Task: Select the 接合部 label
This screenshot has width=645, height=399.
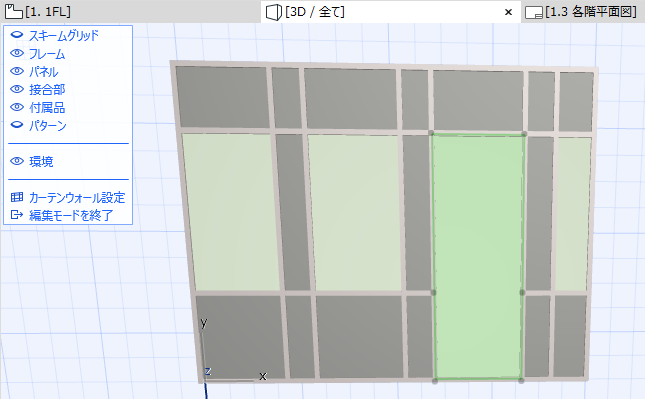Action: click(x=47, y=90)
